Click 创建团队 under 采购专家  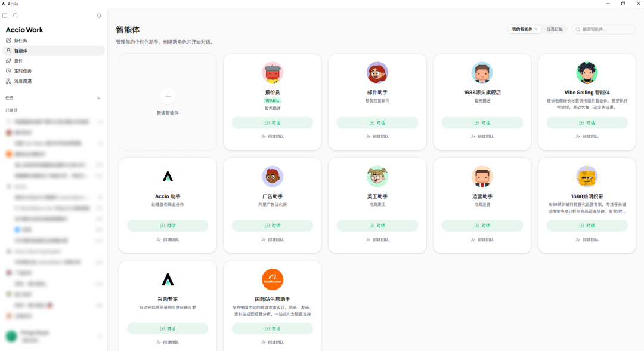tap(168, 343)
